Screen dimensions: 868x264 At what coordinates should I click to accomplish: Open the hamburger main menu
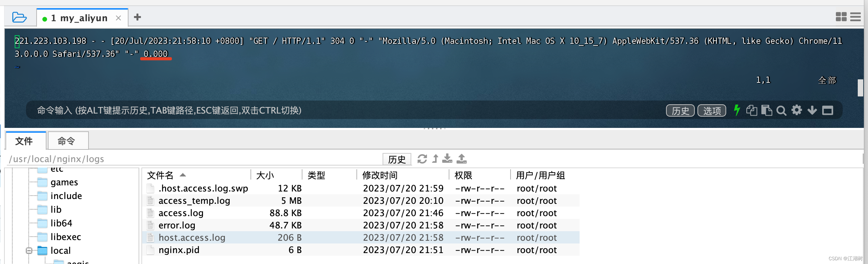[855, 17]
